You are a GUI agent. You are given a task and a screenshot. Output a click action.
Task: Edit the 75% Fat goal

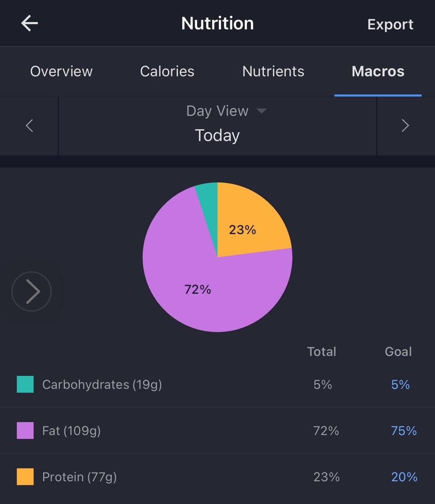404,431
